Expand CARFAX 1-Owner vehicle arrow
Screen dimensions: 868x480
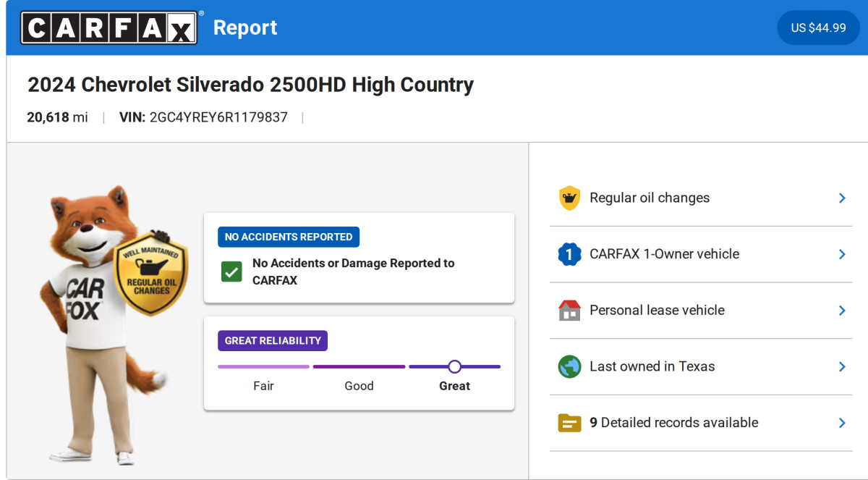coord(842,254)
